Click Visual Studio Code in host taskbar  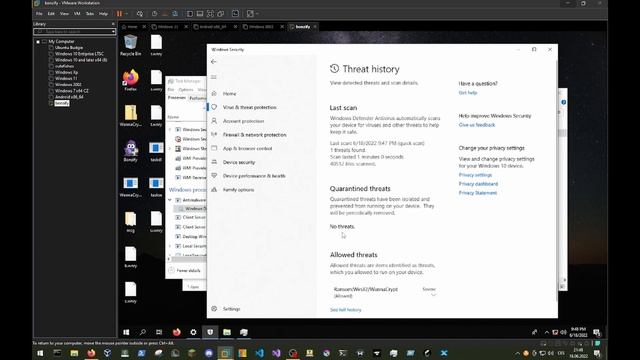[259, 353]
